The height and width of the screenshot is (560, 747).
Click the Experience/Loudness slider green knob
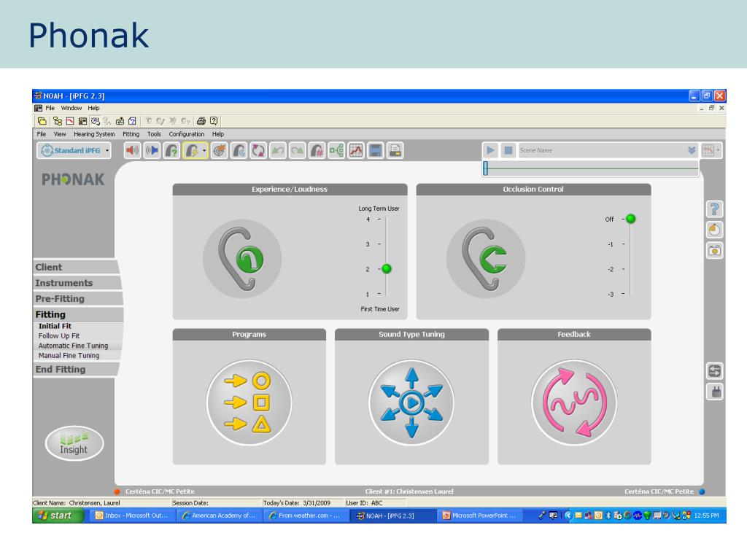coord(387,268)
